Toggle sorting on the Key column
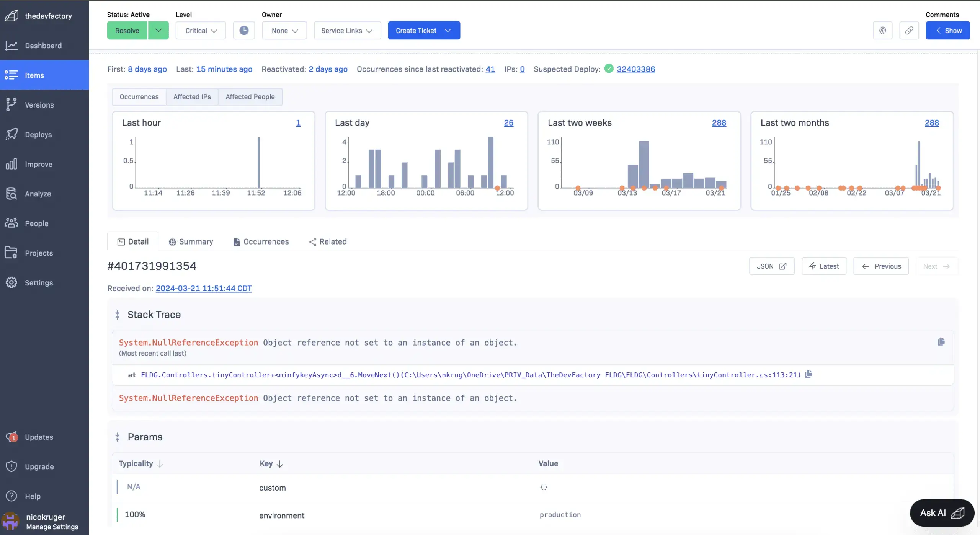The width and height of the screenshot is (980, 535). point(270,463)
